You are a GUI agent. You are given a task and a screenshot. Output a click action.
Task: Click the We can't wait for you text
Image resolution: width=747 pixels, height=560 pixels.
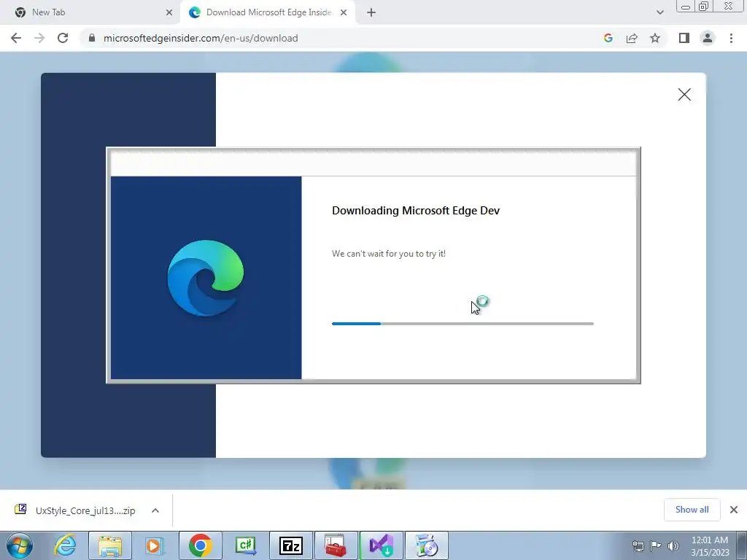pos(389,254)
